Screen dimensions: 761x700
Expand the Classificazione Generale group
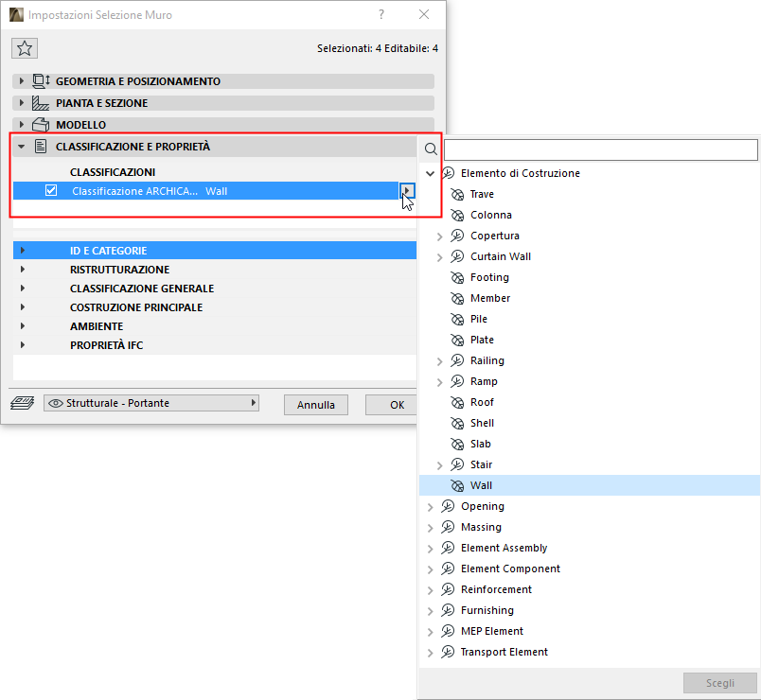[23, 289]
